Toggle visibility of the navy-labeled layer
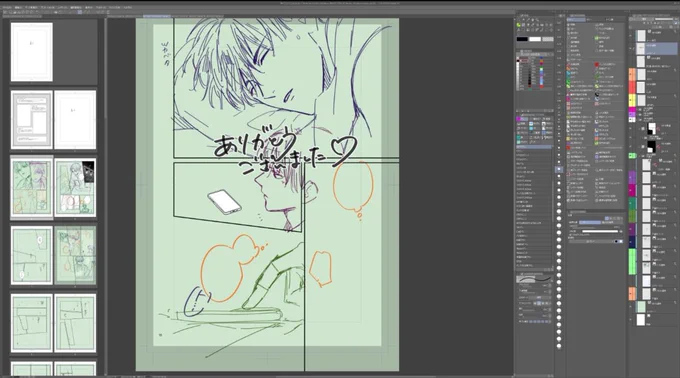This screenshot has width=680, height=378. point(631,241)
